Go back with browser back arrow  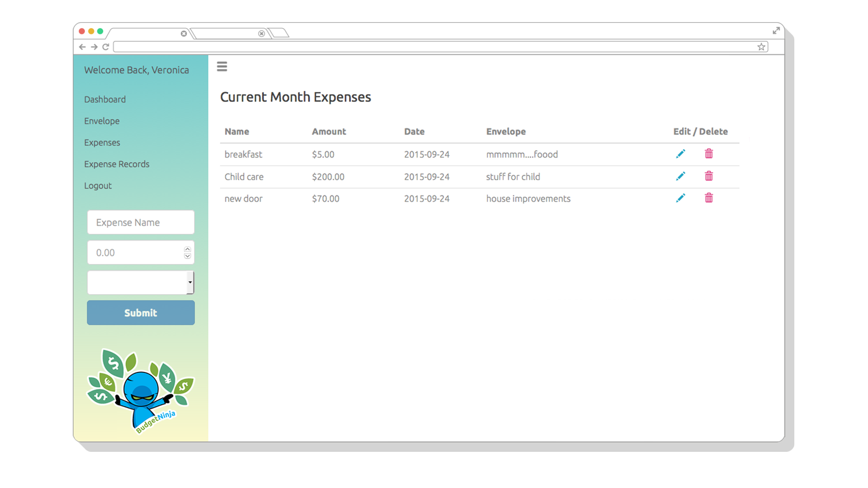click(82, 47)
